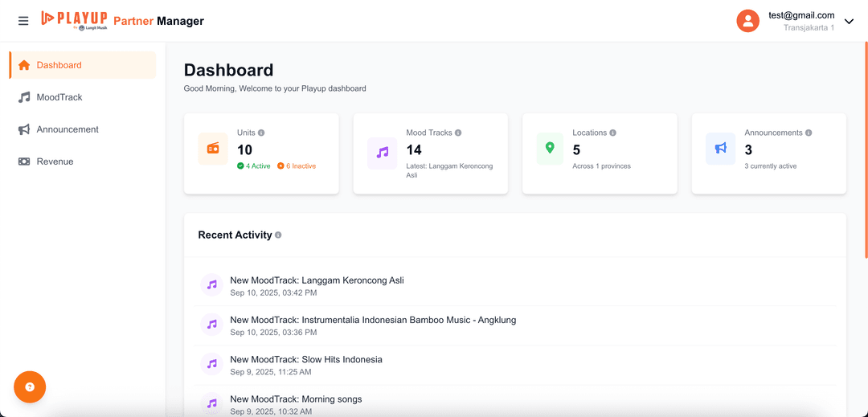
Task: Click the Morning songs activity icon
Action: point(211,403)
